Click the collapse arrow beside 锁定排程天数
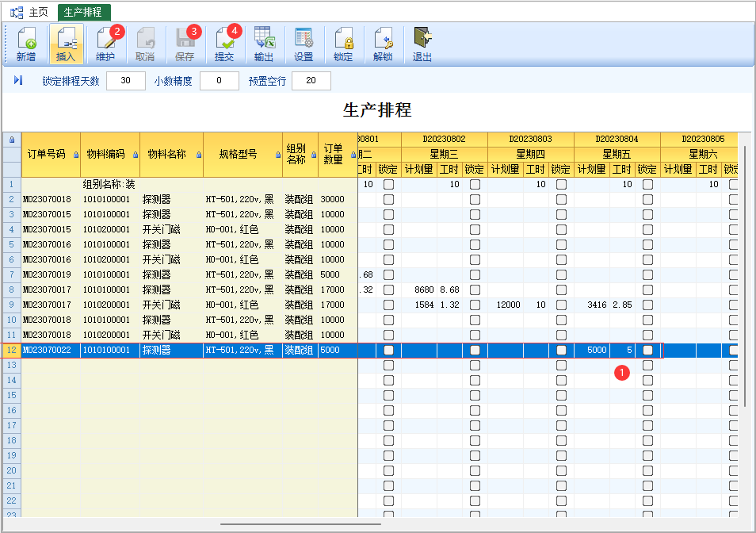This screenshot has width=756, height=533. pyautogui.click(x=18, y=80)
